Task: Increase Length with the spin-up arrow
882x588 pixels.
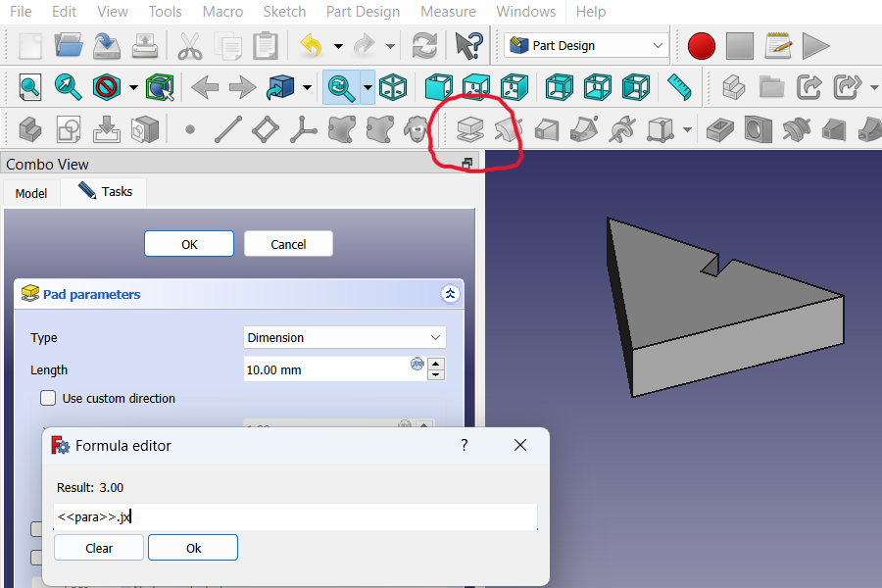Action: click(436, 364)
